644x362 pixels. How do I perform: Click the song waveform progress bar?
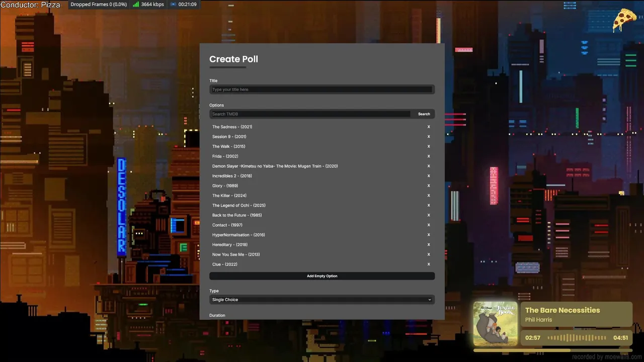tap(577, 338)
